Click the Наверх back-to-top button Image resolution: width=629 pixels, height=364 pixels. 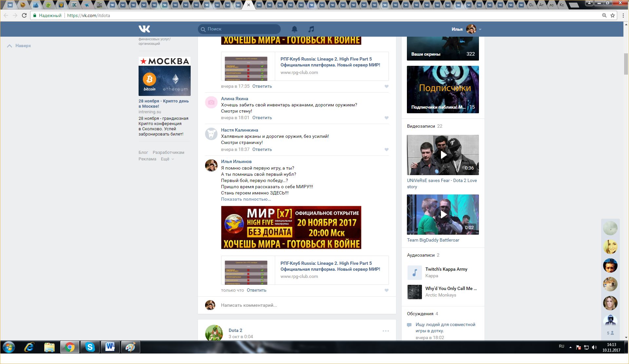[x=19, y=46]
